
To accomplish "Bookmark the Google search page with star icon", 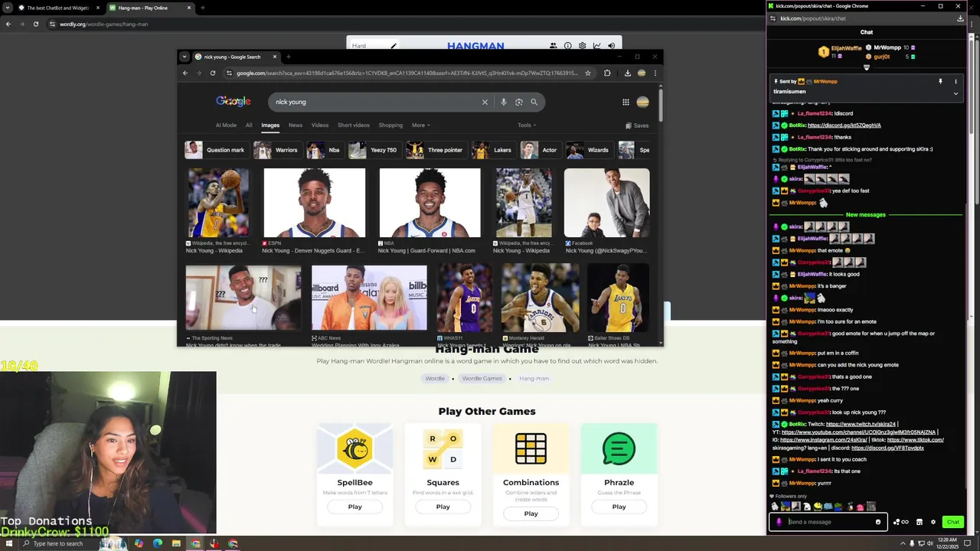I will 587,73.
